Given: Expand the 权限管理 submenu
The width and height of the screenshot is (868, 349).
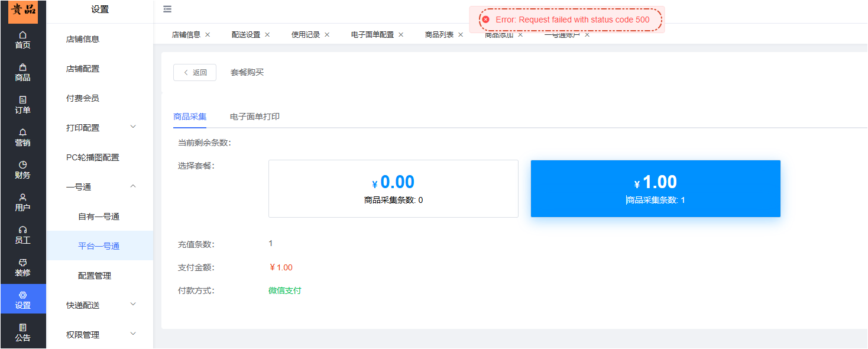Looking at the screenshot, I should (133, 334).
